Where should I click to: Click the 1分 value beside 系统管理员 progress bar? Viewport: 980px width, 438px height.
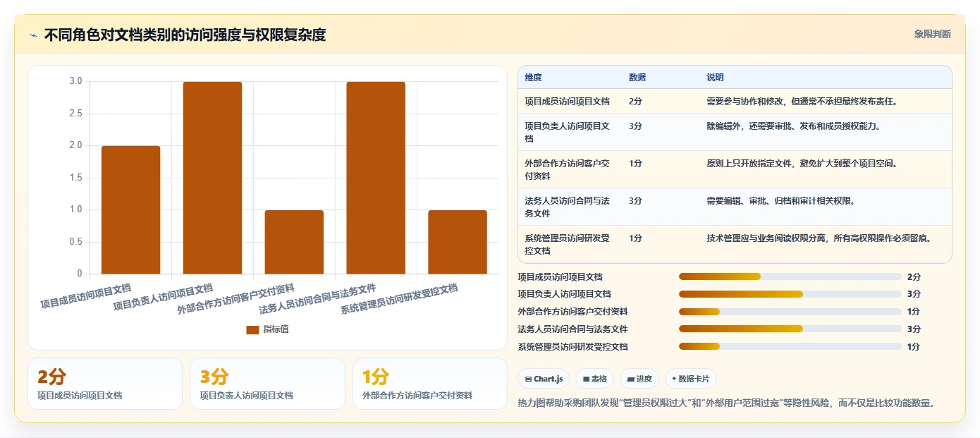pos(914,346)
